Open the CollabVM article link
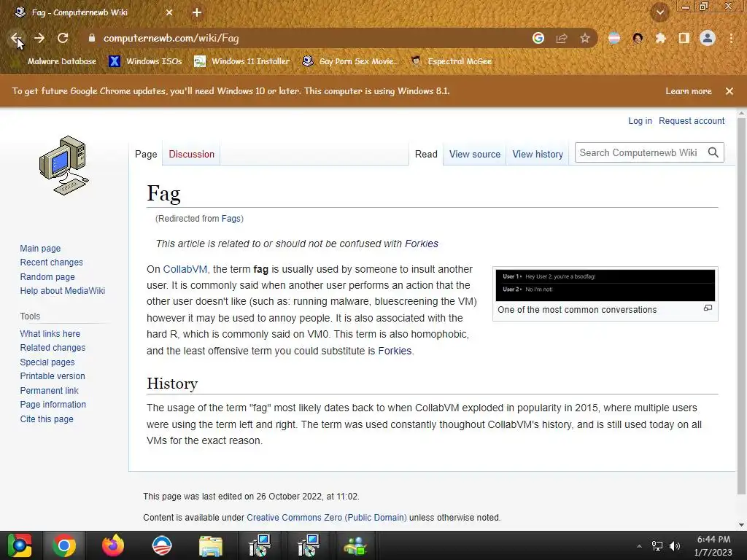The image size is (747, 560). tap(185, 270)
